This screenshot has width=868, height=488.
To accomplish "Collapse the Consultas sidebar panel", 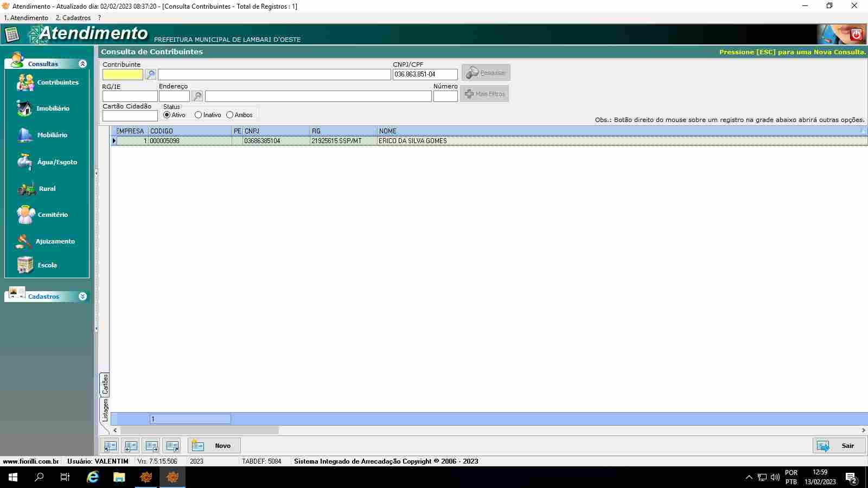I will tap(82, 64).
